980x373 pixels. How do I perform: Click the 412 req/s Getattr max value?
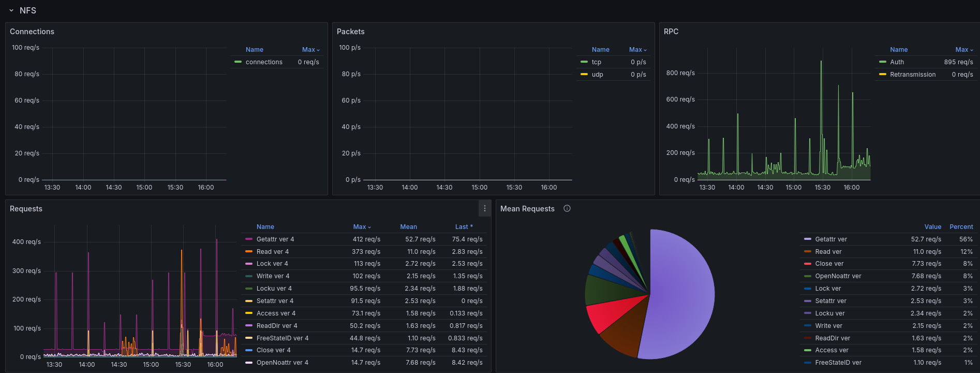[x=366, y=239]
